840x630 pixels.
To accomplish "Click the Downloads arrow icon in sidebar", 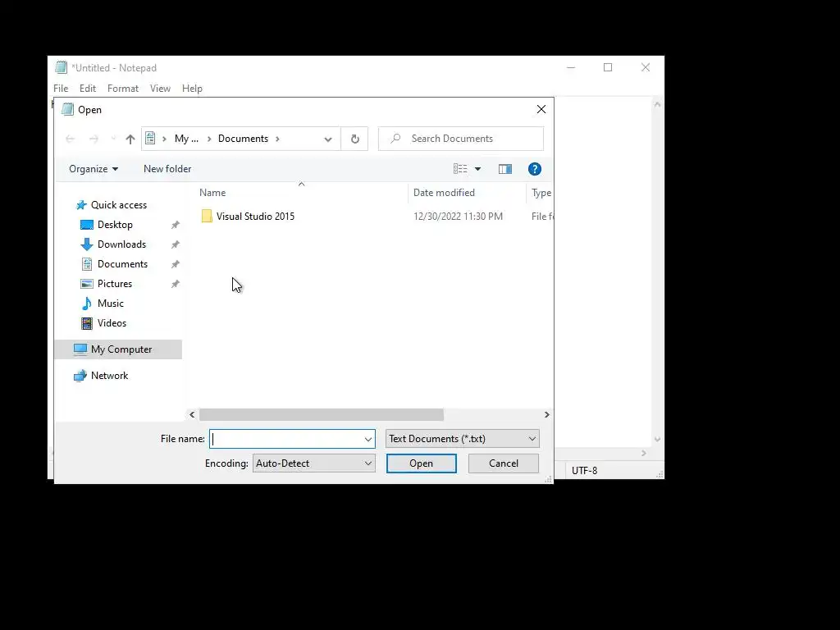I will click(87, 244).
